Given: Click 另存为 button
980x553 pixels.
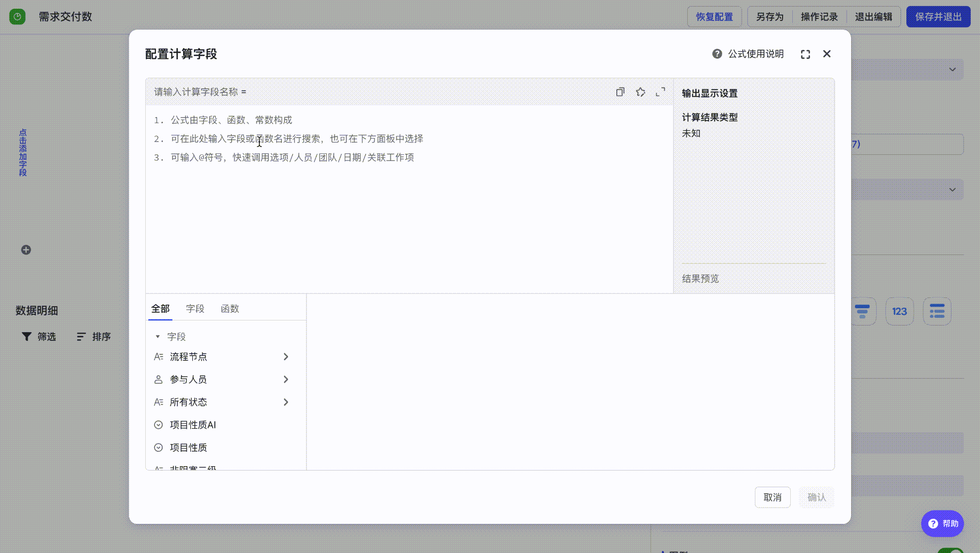Looking at the screenshot, I should coord(770,17).
